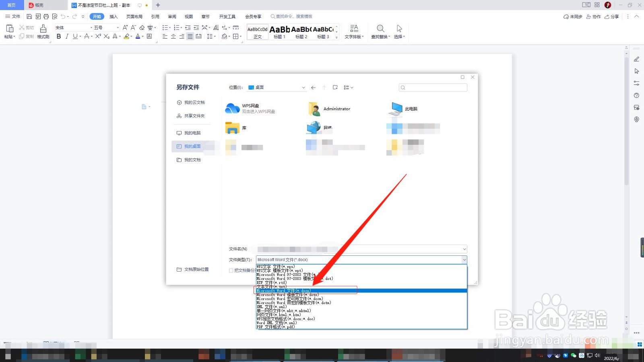Switch to the 审阅 ribbon tab

pyautogui.click(x=172, y=16)
